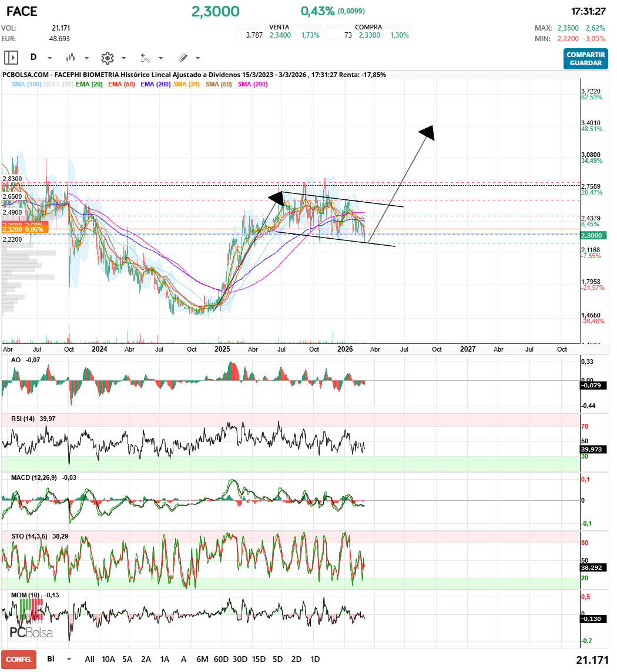617x672 pixels.
Task: Open the candlestick chart type icon
Action: click(x=71, y=58)
